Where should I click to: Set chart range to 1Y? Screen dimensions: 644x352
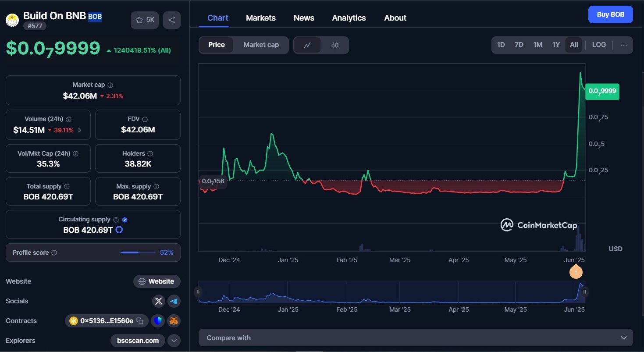pyautogui.click(x=556, y=45)
